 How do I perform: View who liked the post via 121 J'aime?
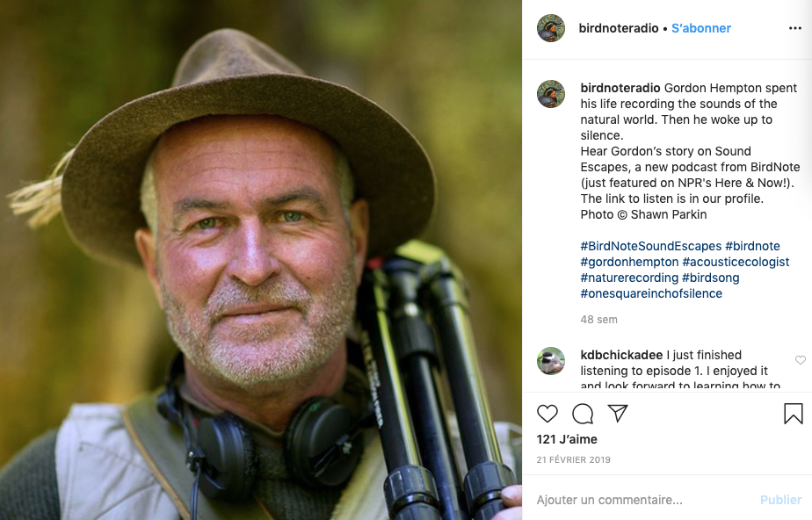(568, 439)
